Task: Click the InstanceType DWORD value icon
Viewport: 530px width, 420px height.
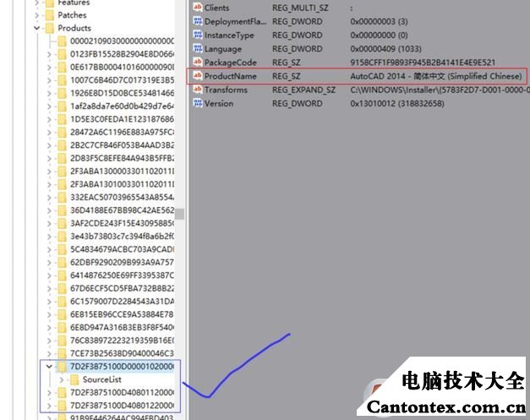Action: pyautogui.click(x=198, y=35)
